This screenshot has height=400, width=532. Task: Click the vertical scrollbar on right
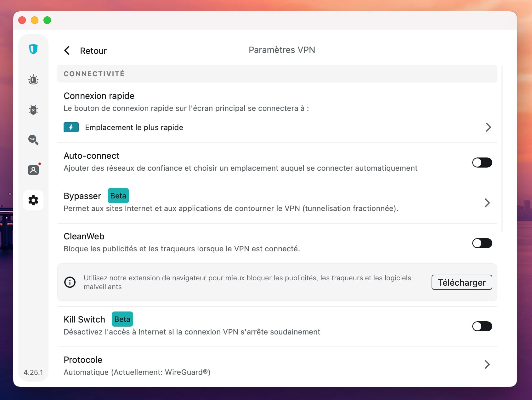pos(502,149)
